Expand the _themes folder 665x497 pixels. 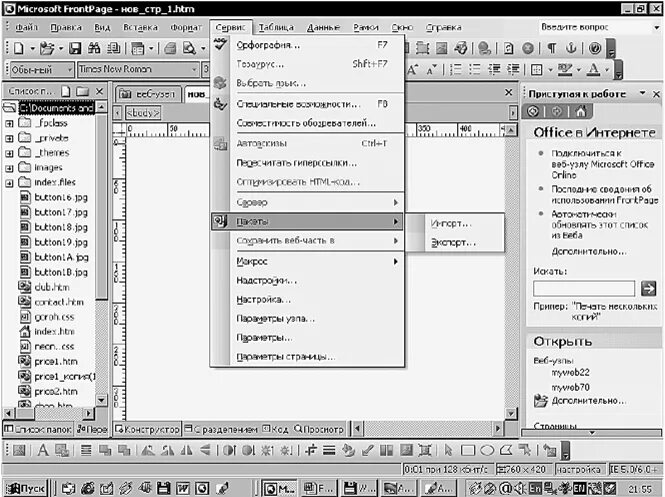point(9,154)
